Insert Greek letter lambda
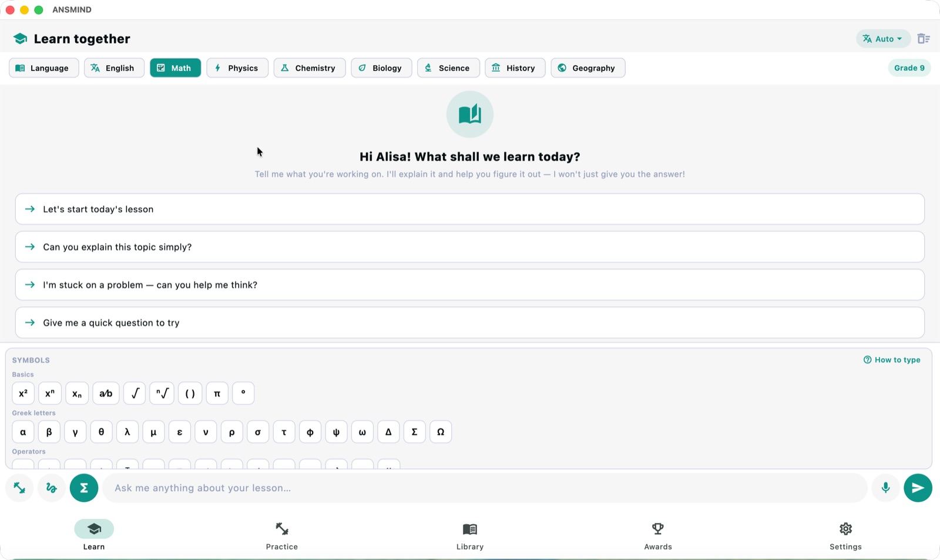This screenshot has width=940, height=560. point(127,432)
